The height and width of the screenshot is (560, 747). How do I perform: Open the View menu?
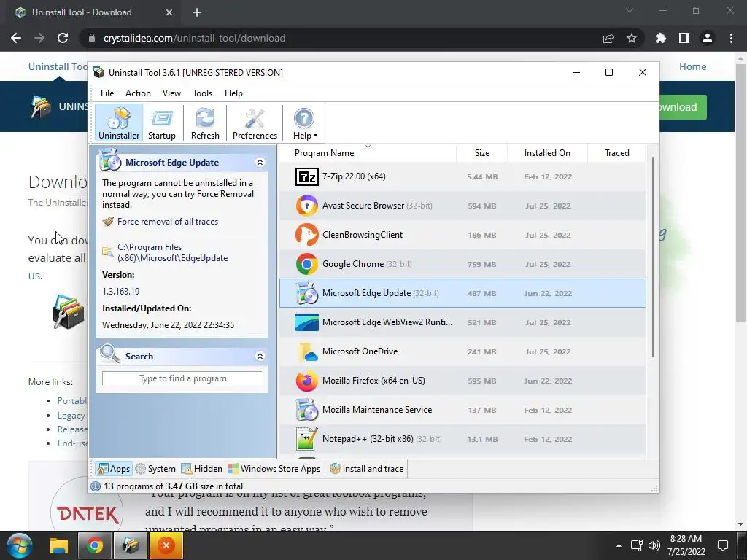coord(171,93)
